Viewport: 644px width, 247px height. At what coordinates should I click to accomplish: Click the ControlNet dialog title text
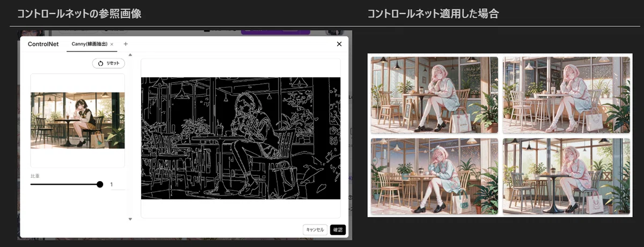[43, 44]
